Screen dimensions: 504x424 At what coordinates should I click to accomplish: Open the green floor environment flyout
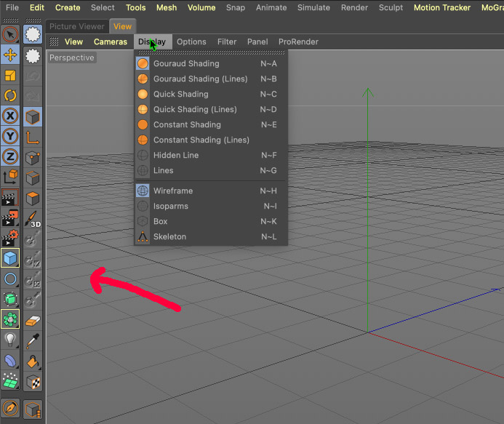click(10, 380)
